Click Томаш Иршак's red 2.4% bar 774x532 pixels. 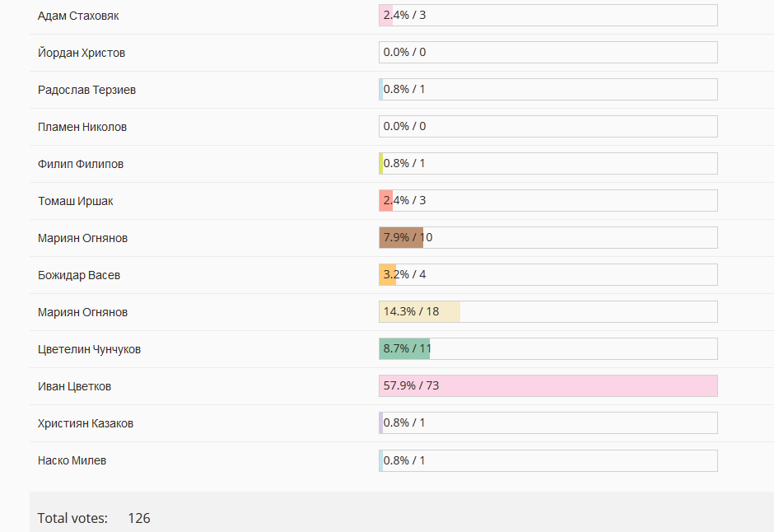coord(386,201)
